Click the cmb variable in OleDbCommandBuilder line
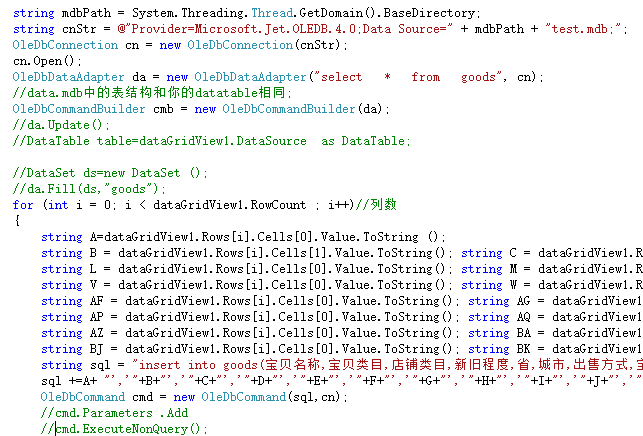 [x=163, y=109]
